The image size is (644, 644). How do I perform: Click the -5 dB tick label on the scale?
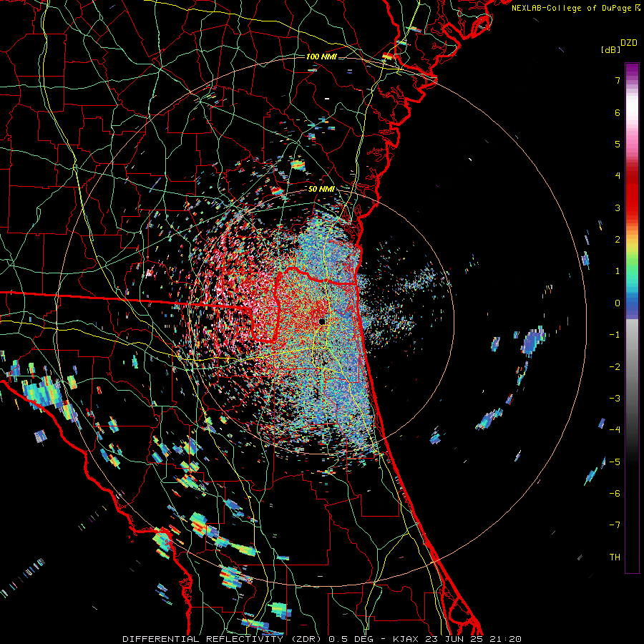[615, 462]
